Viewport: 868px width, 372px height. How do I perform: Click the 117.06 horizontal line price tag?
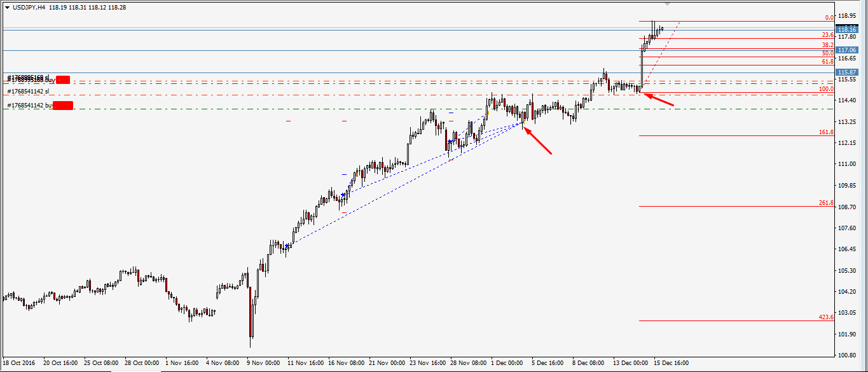coord(848,50)
